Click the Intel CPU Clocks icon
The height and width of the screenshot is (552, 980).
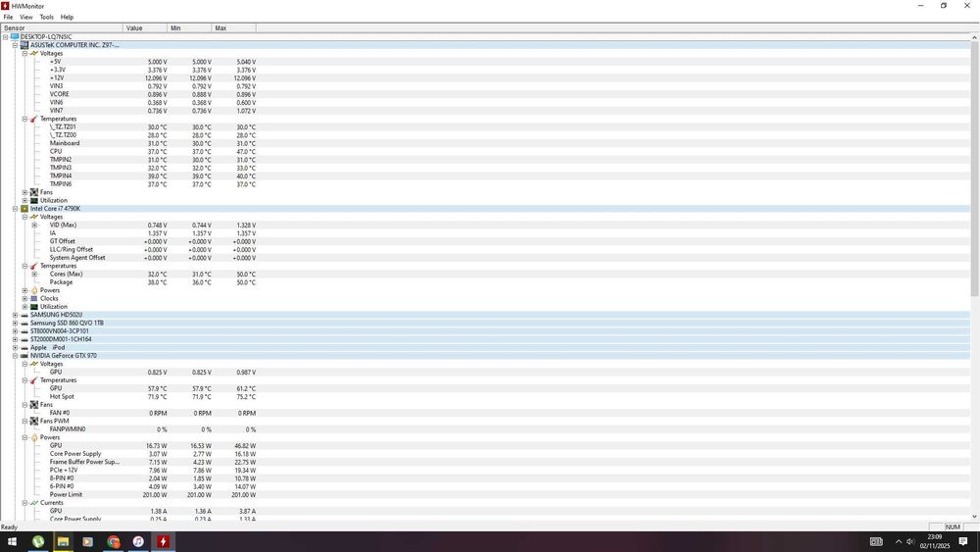click(34, 299)
